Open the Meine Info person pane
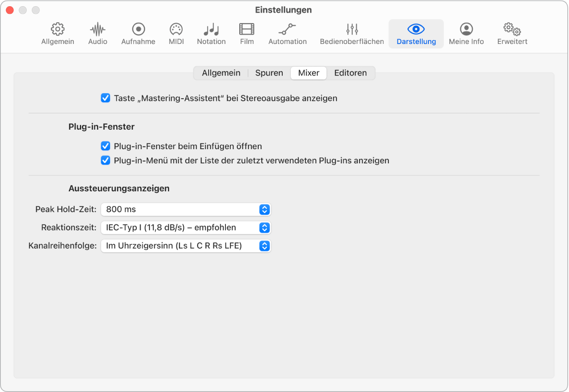This screenshot has height=392, width=569. 466,34
